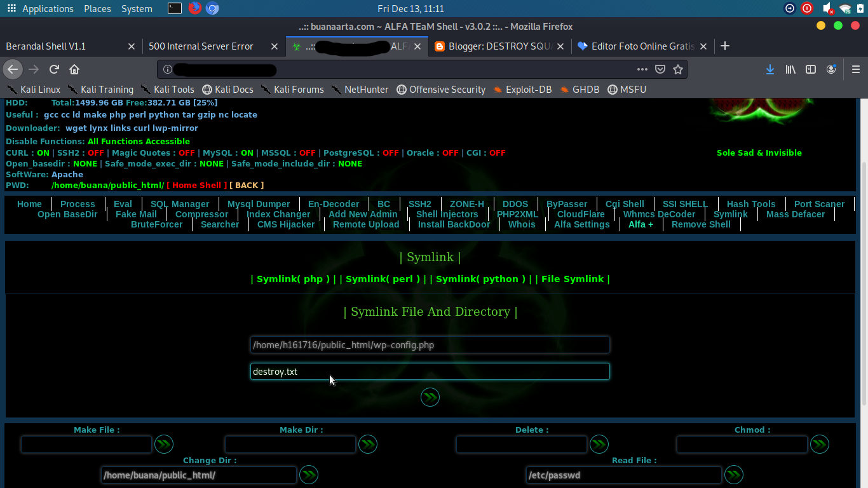The width and height of the screenshot is (868, 488).
Task: Open the GHDB bookmark
Action: tap(580, 90)
